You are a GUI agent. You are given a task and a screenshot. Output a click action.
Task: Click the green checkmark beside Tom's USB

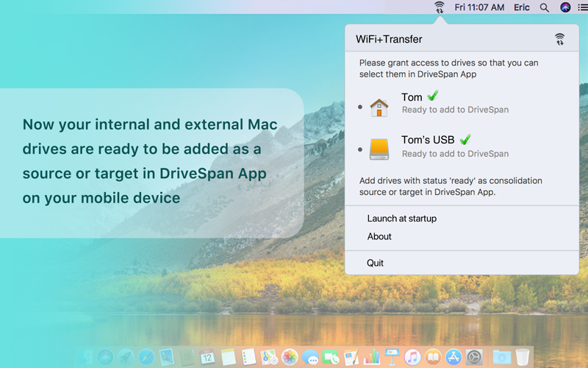pos(465,139)
